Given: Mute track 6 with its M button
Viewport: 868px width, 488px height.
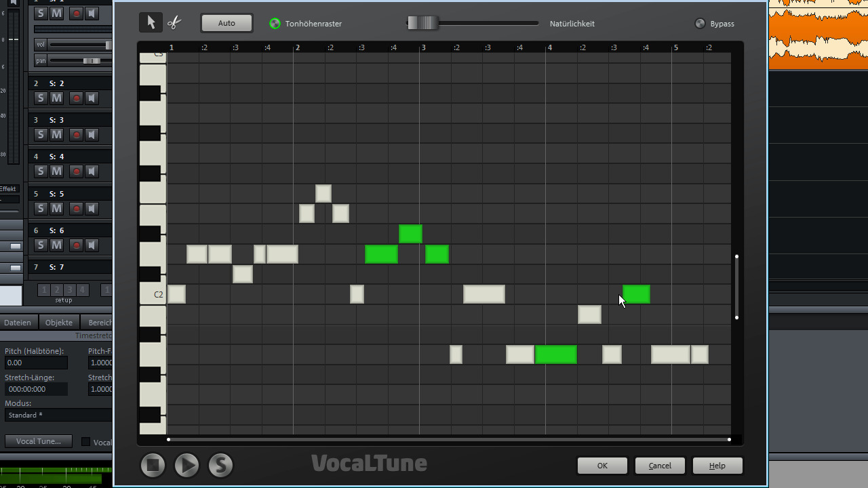Looking at the screenshot, I should [x=56, y=245].
